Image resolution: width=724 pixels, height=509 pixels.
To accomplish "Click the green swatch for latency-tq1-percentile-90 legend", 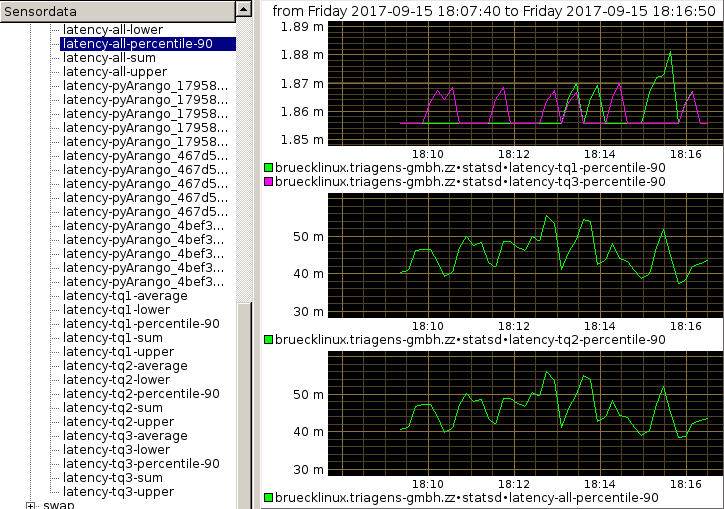I will [268, 168].
